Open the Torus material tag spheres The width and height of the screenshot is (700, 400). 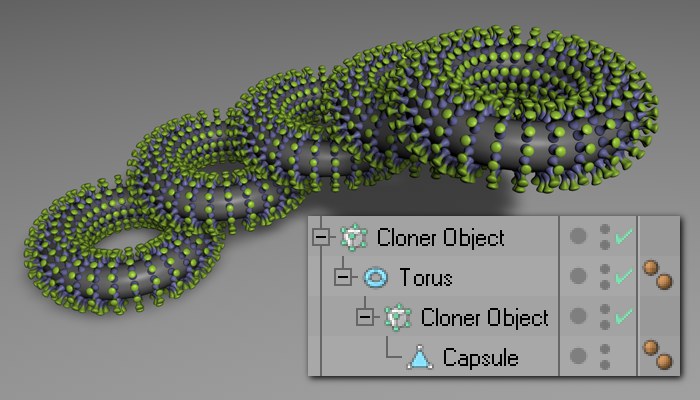coord(658,275)
